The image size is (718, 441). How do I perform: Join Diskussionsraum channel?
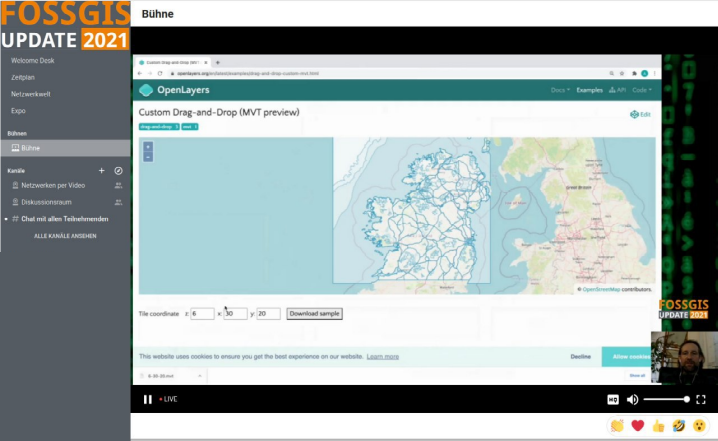(46, 202)
